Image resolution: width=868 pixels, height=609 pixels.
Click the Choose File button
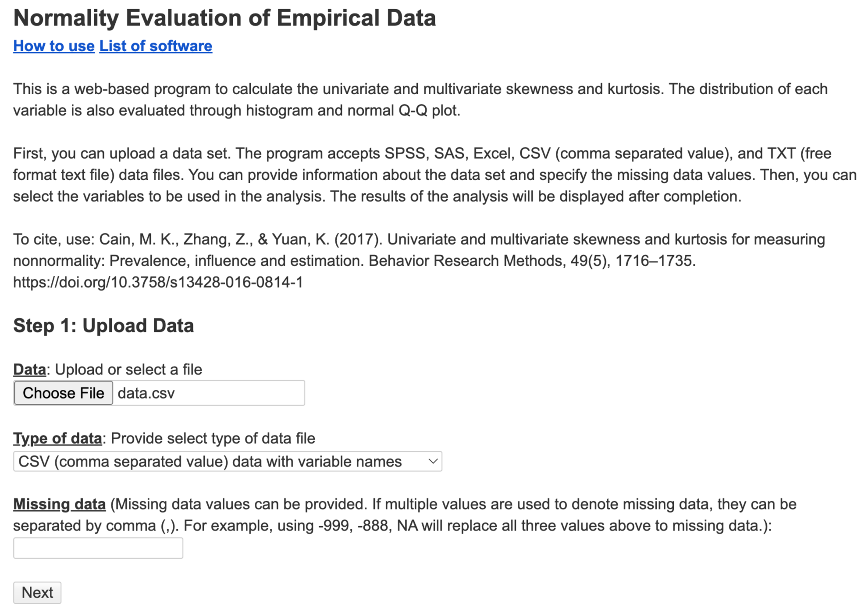(64, 393)
